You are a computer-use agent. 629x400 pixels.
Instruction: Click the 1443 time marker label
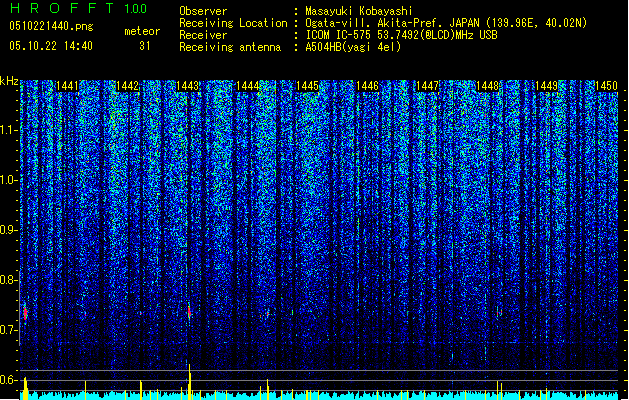point(187,86)
